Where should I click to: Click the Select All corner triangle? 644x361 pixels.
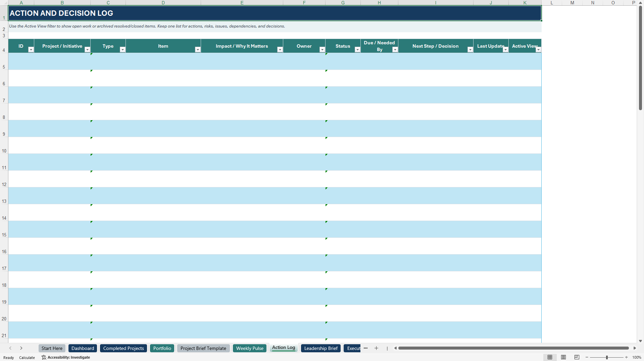click(4, 3)
